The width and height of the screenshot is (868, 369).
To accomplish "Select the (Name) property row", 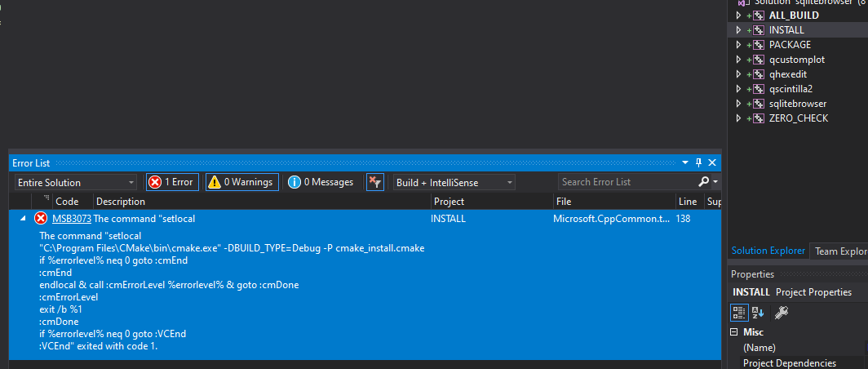I will point(798,348).
